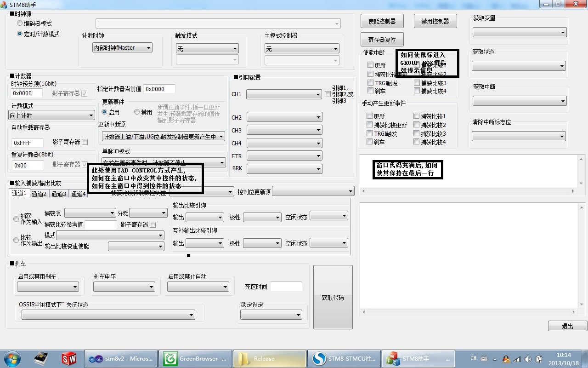Switch to stm8v2 Microsoft Visual Studio taskbar item
588x368 pixels.
121,359
